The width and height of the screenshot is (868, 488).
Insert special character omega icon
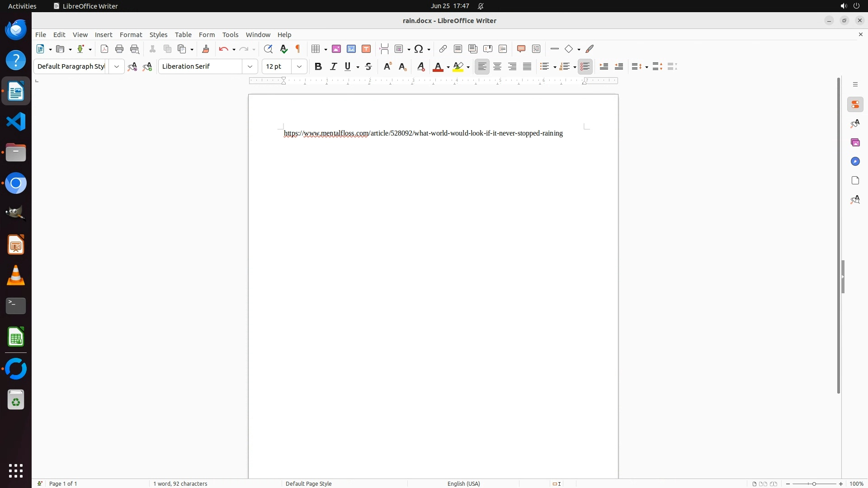click(x=419, y=49)
